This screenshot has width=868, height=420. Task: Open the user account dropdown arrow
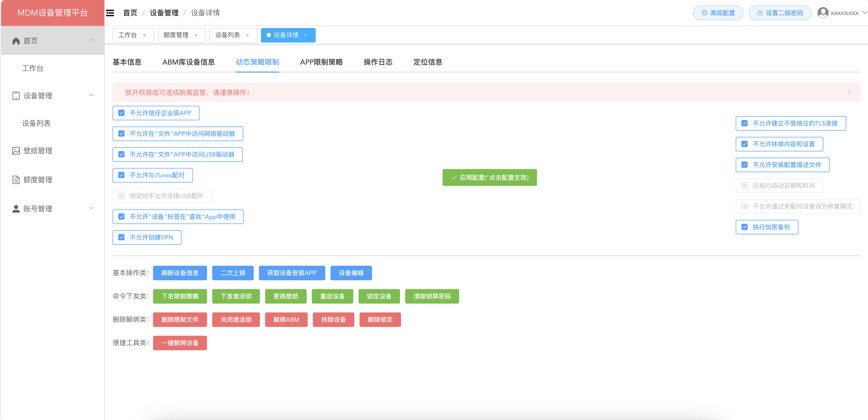[x=864, y=12]
